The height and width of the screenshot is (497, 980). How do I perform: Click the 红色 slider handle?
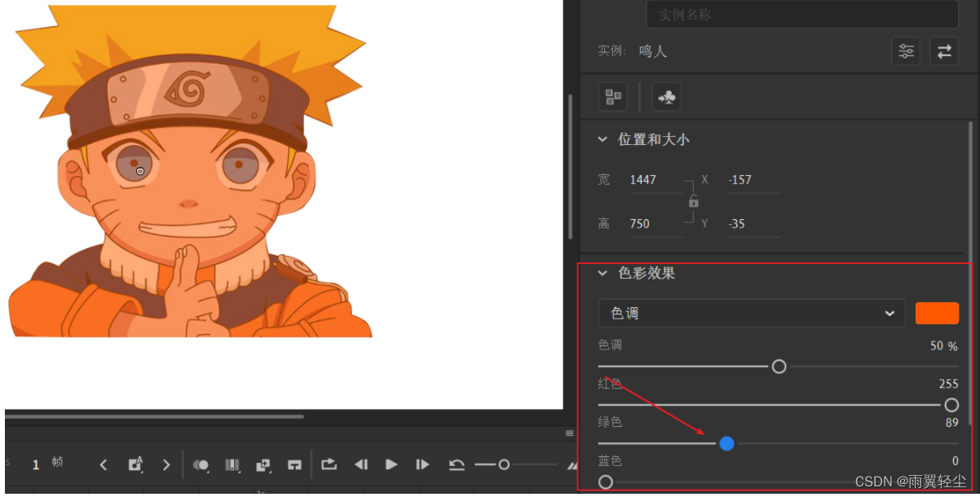[x=951, y=405]
